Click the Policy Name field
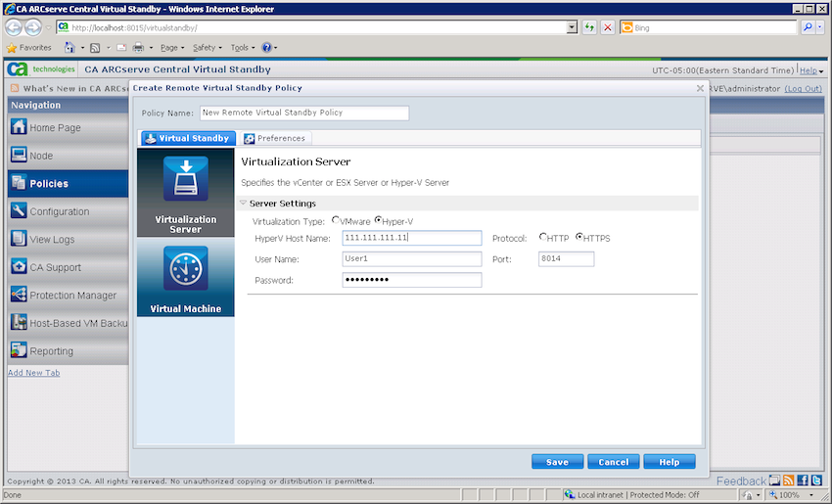The image size is (832, 504). tap(304, 113)
